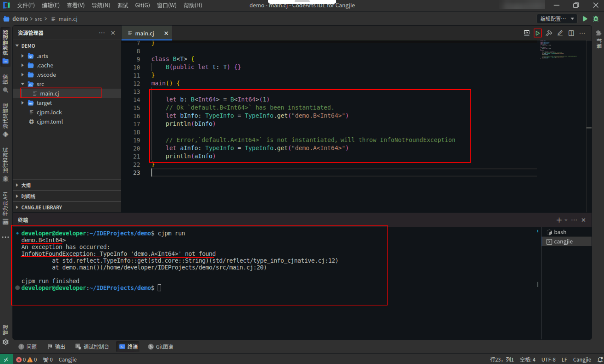The height and width of the screenshot is (364, 604).
Task: Change indentation via Spaces: 4 status item
Action: (x=527, y=360)
